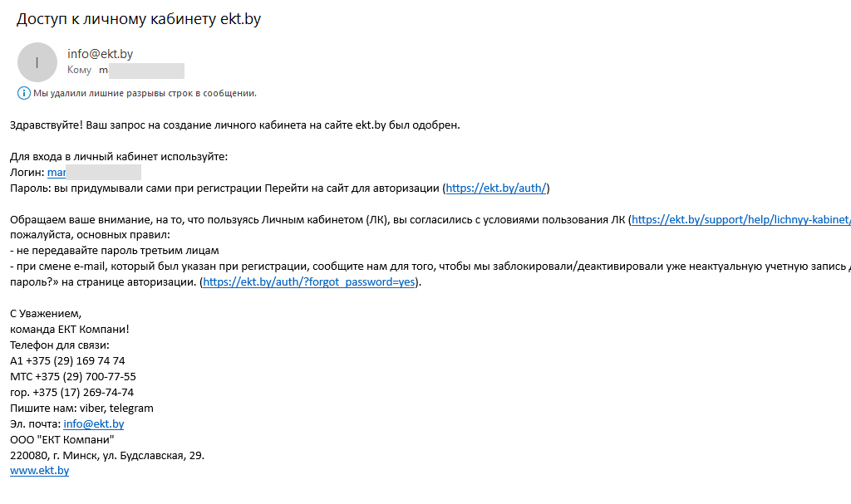Click the email subject Доступ к личному кабинету

pyautogui.click(x=139, y=19)
